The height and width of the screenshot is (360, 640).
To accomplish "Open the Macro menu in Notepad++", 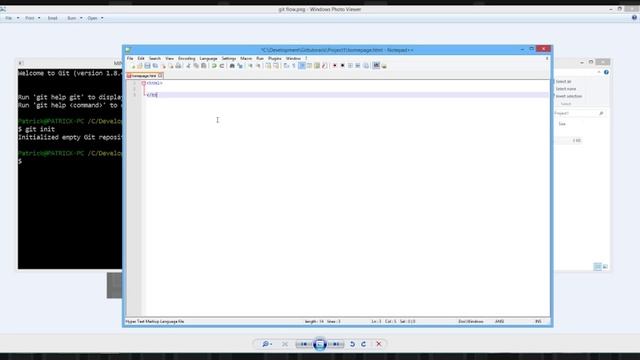I will [246, 58].
